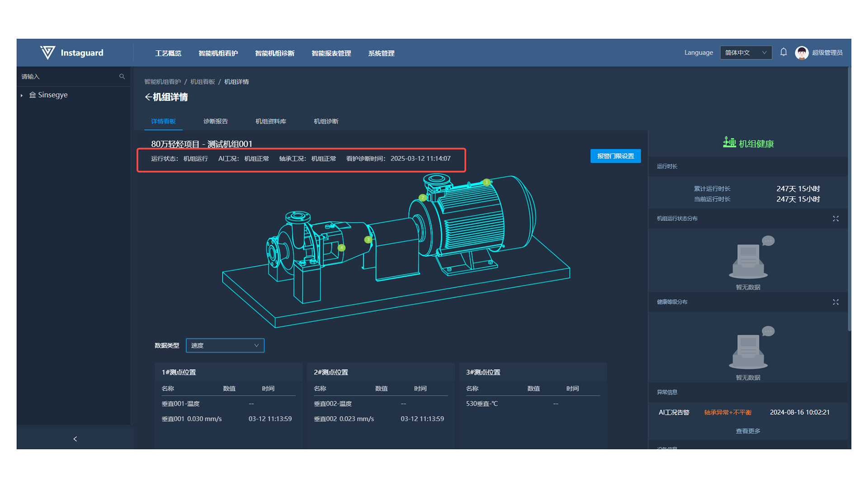This screenshot has height=488, width=868.
Task: Open the 简体中文 language dropdown
Action: pos(746,53)
